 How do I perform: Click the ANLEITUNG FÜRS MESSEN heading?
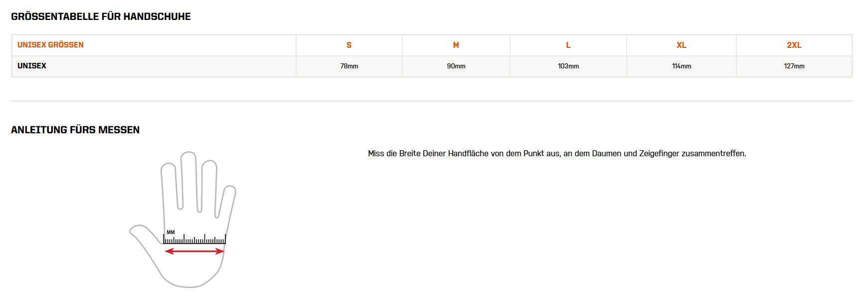(75, 130)
